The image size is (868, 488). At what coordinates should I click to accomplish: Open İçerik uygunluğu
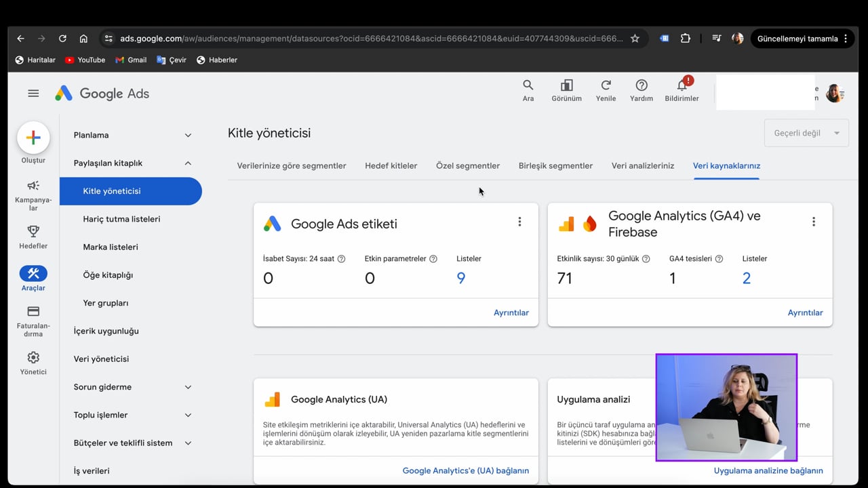point(106,331)
